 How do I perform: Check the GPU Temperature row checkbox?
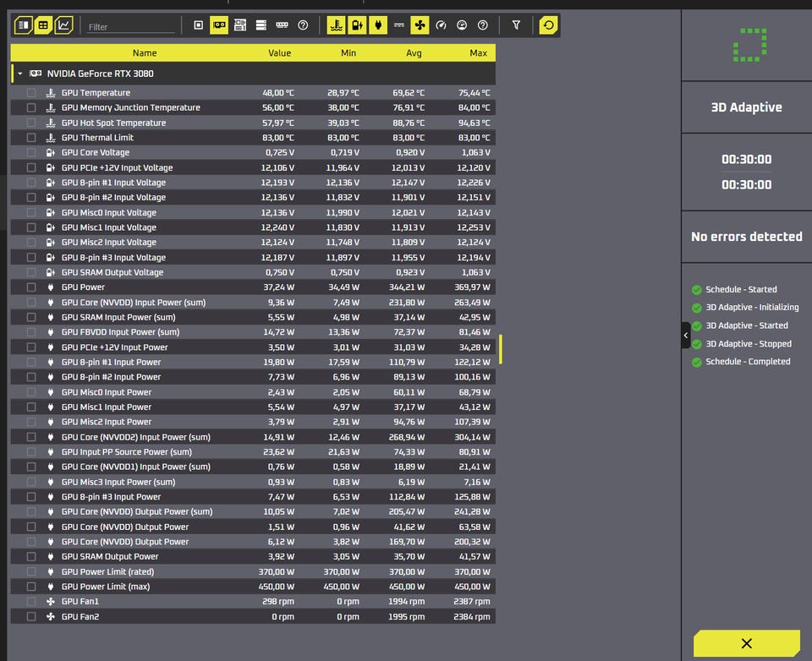coord(31,93)
